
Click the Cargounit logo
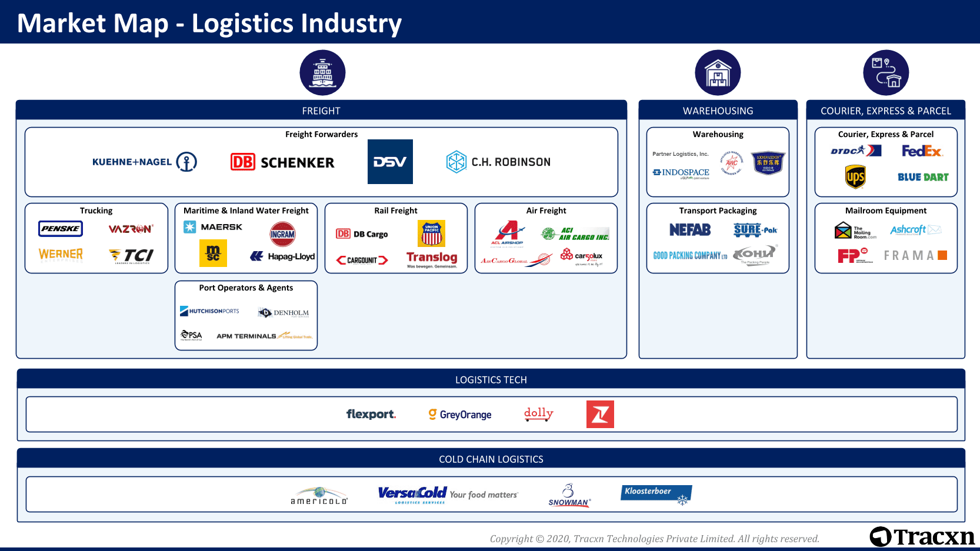[x=362, y=260]
